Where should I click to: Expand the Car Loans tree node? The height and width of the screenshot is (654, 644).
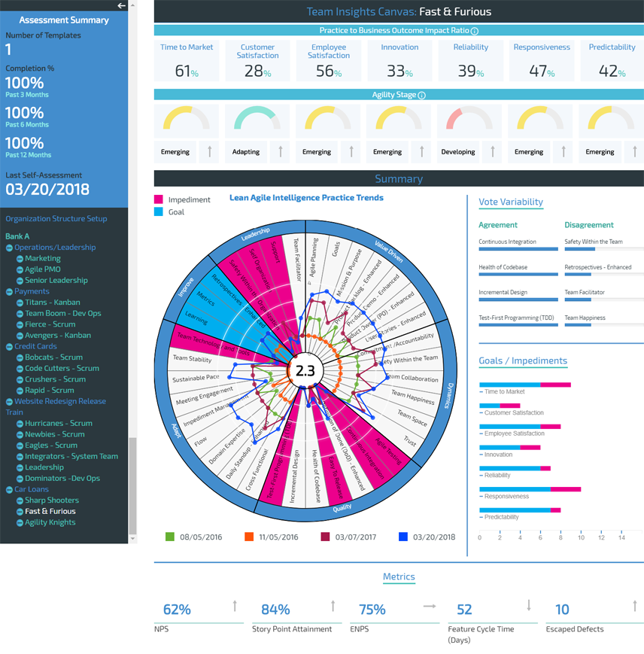tap(11, 489)
